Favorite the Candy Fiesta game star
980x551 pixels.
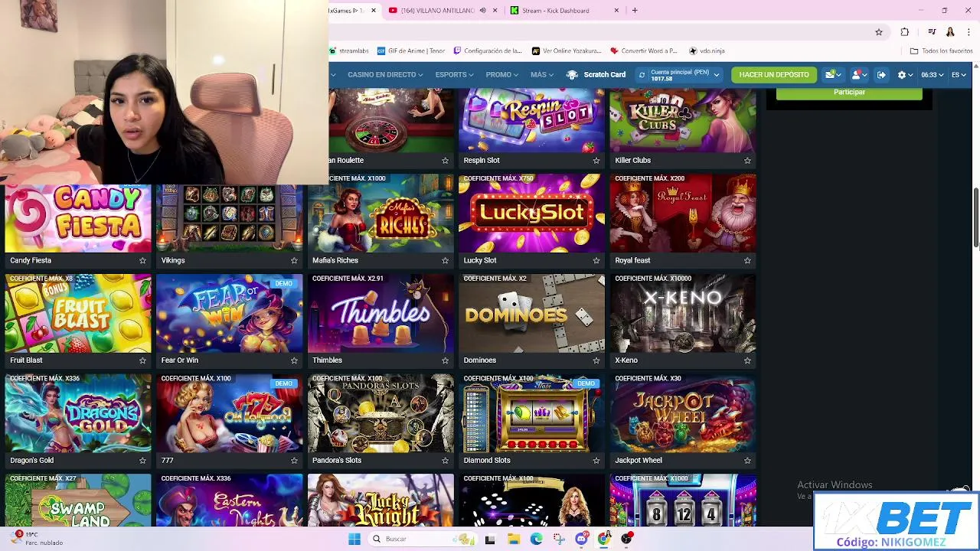point(142,260)
